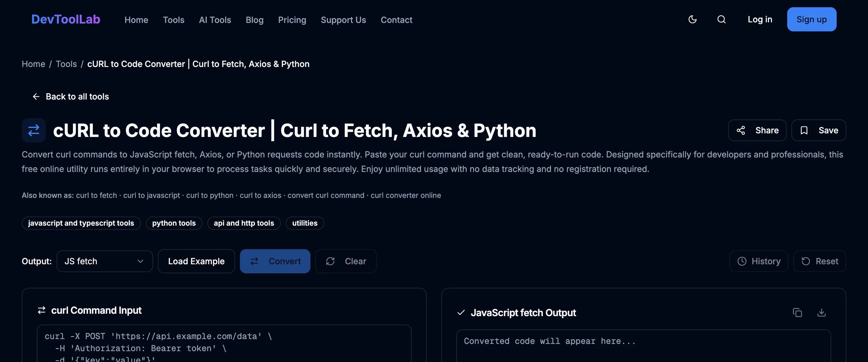This screenshot has width=868, height=362.
Task: Go to Home in the breadcrumb
Action: [33, 64]
